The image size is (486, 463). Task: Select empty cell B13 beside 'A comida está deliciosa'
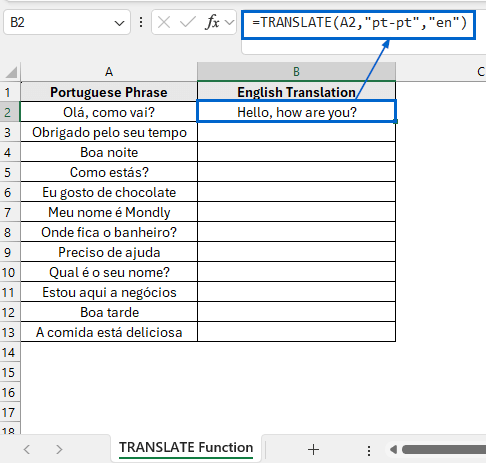pos(296,332)
